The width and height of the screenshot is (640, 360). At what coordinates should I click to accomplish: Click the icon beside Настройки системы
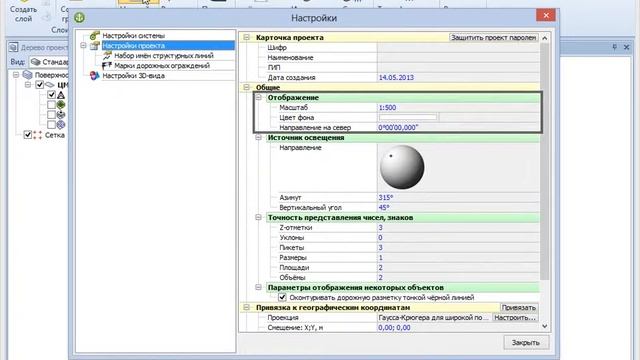(x=95, y=36)
